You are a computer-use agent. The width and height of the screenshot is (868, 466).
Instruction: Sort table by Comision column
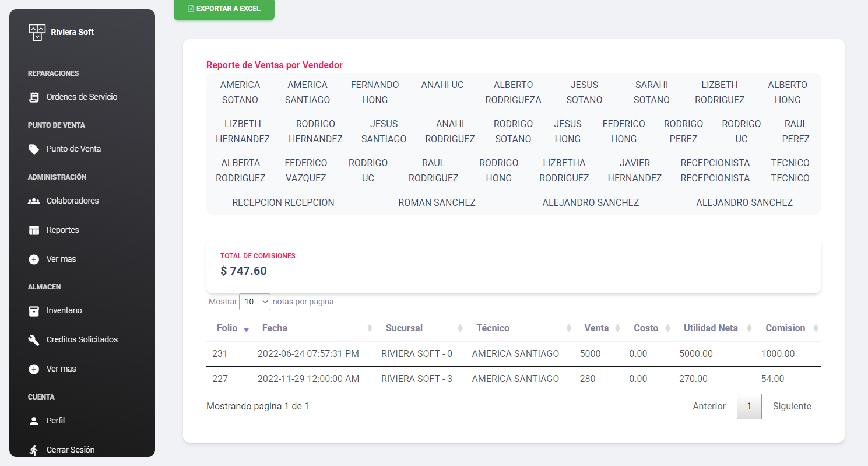pyautogui.click(x=785, y=328)
